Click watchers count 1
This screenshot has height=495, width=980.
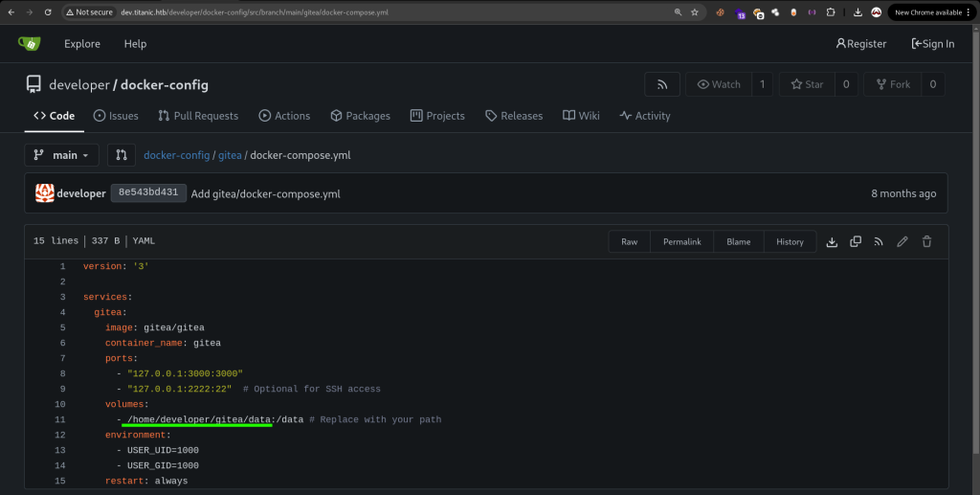pos(762,84)
